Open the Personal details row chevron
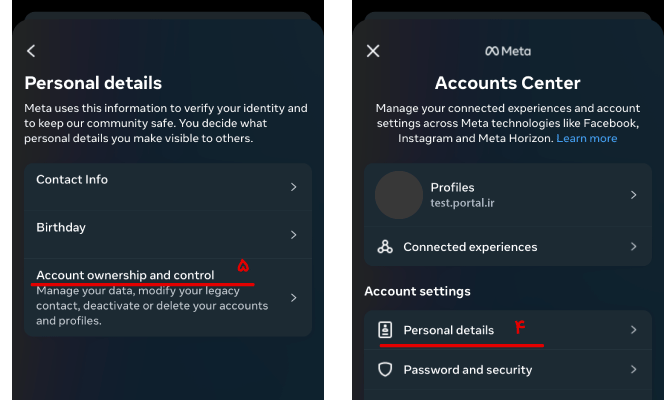 pyautogui.click(x=633, y=330)
